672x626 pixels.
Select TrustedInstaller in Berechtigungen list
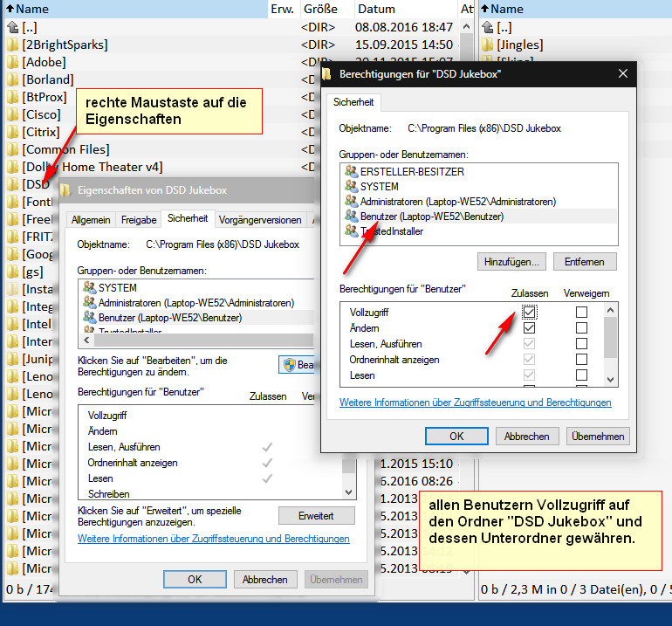392,231
